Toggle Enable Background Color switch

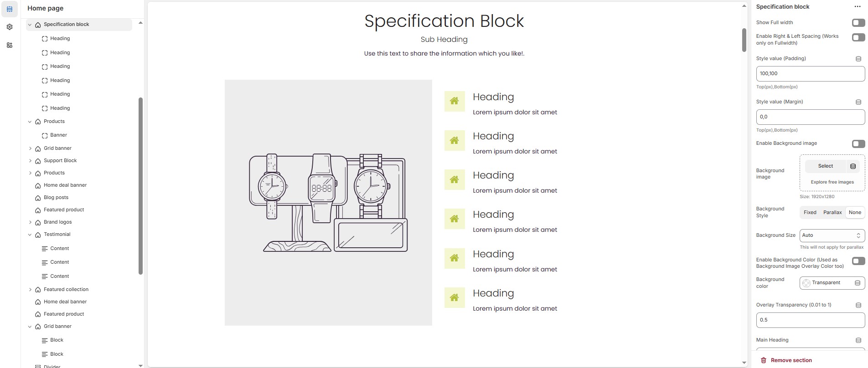click(x=858, y=261)
